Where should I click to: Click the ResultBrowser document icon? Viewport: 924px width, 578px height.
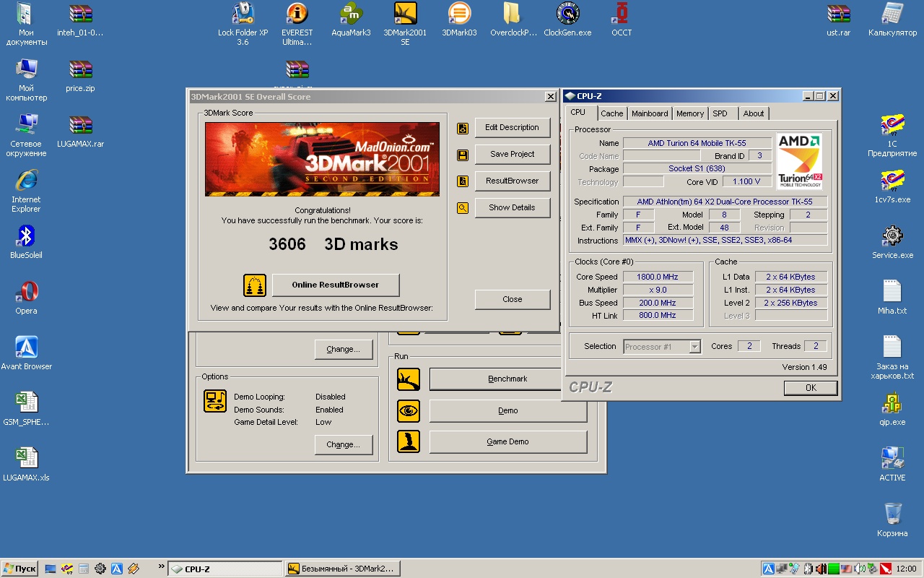point(463,181)
